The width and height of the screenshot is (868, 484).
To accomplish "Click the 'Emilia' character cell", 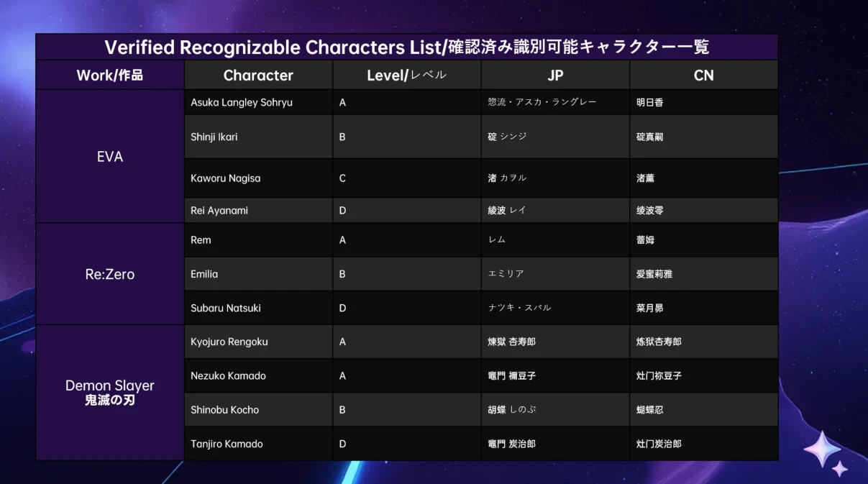I will pyautogui.click(x=204, y=274).
